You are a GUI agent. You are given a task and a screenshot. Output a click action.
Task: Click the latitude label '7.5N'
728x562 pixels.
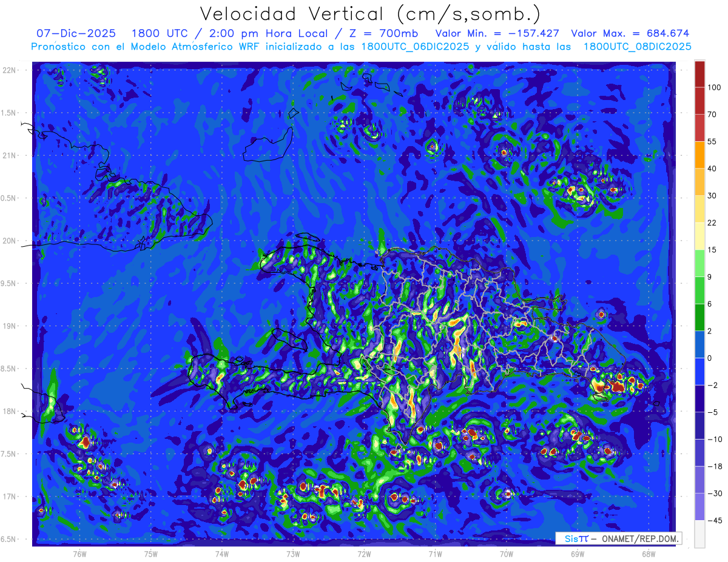9,454
